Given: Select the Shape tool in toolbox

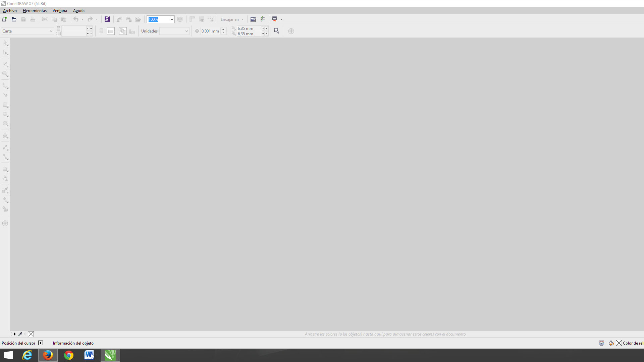Looking at the screenshot, I should (5, 53).
